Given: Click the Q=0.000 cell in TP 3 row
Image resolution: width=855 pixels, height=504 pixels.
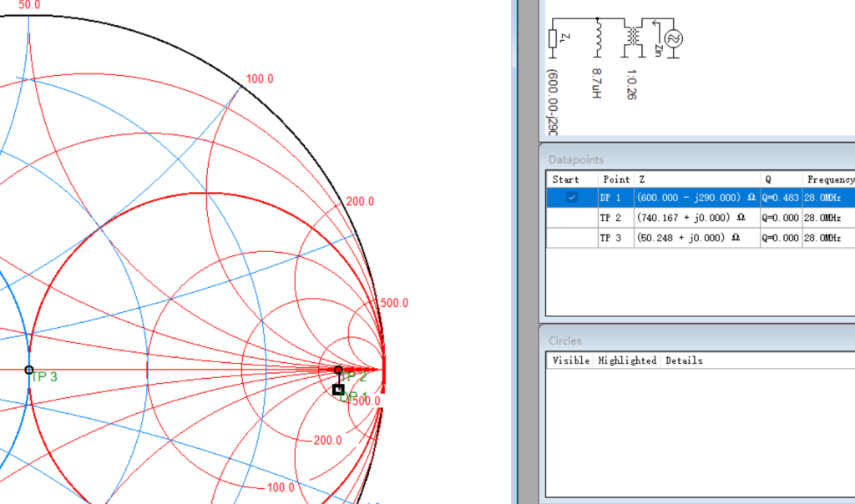Looking at the screenshot, I should tap(781, 238).
